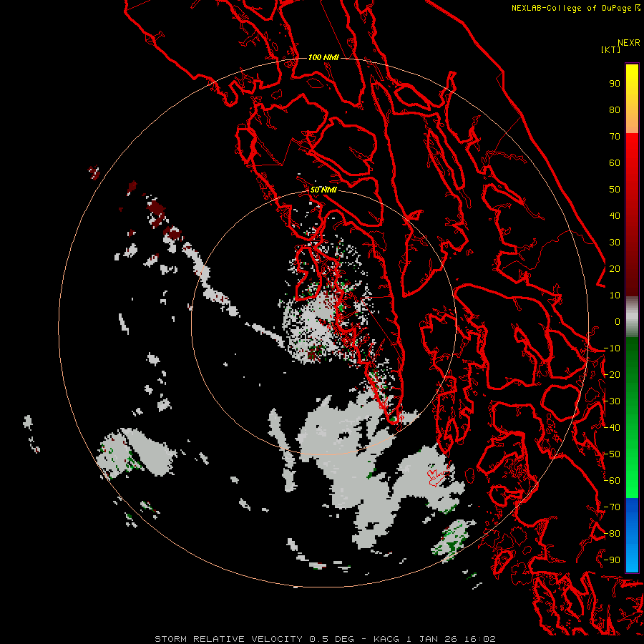Image resolution: width=644 pixels, height=644 pixels.
Task: Click the NEXR label above the color scale
Action: click(x=629, y=43)
